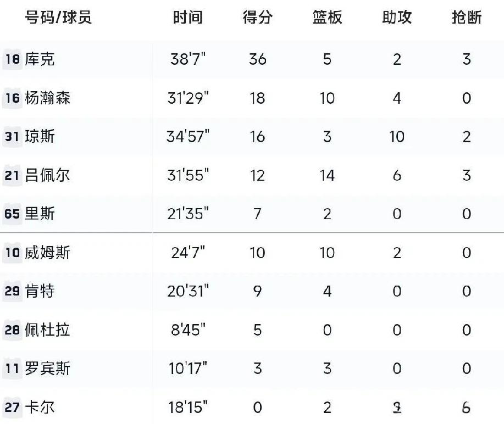Click the jersey number 18 badge
Image resolution: width=504 pixels, height=424 pixels.
click(12, 59)
